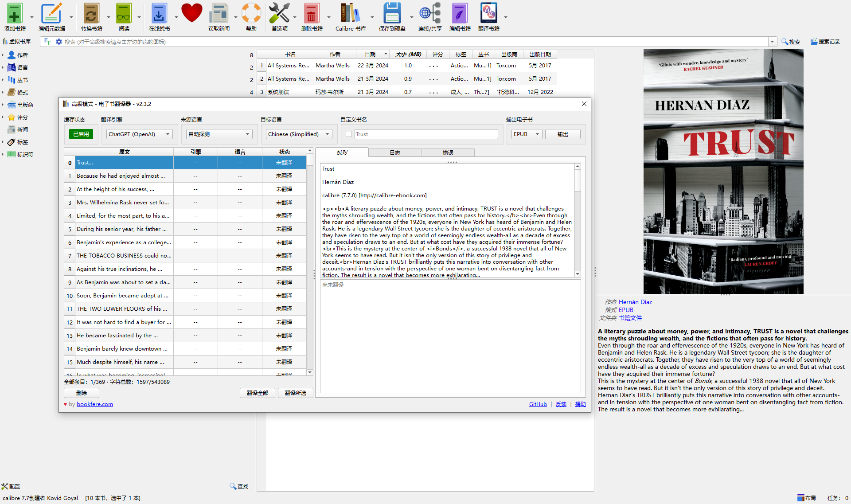Open the Connect/share icon
Screen dimensions: 851x504
coord(429,13)
